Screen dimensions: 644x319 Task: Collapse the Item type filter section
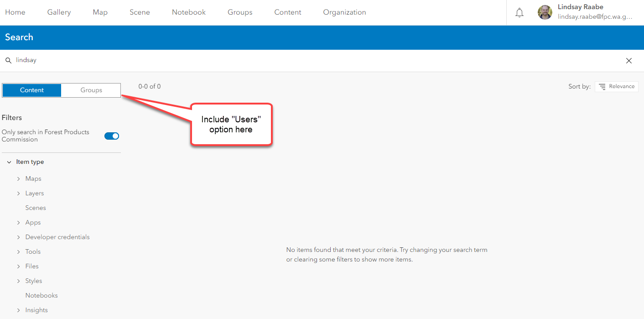click(9, 162)
